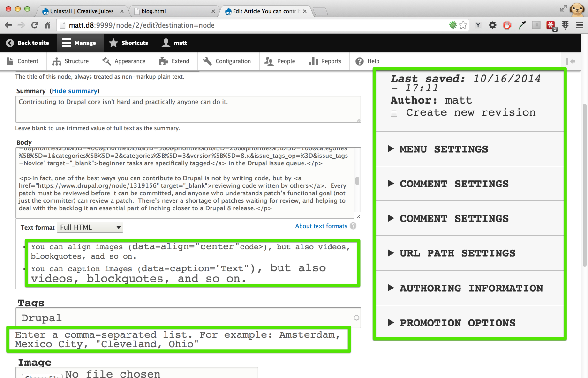Toggle toolbar orientation with the arrow icon
588x378 pixels.
tap(571, 61)
